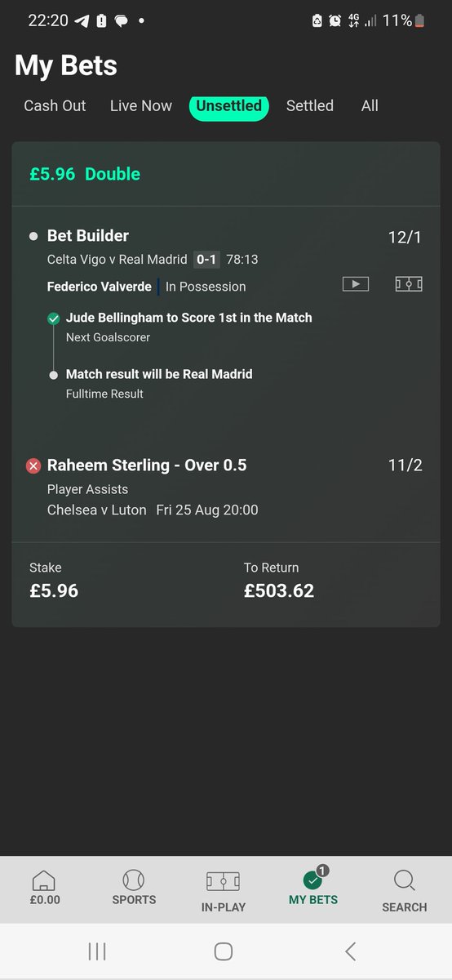The image size is (452, 980).
Task: Select the Unsettled tab
Action: point(229,105)
